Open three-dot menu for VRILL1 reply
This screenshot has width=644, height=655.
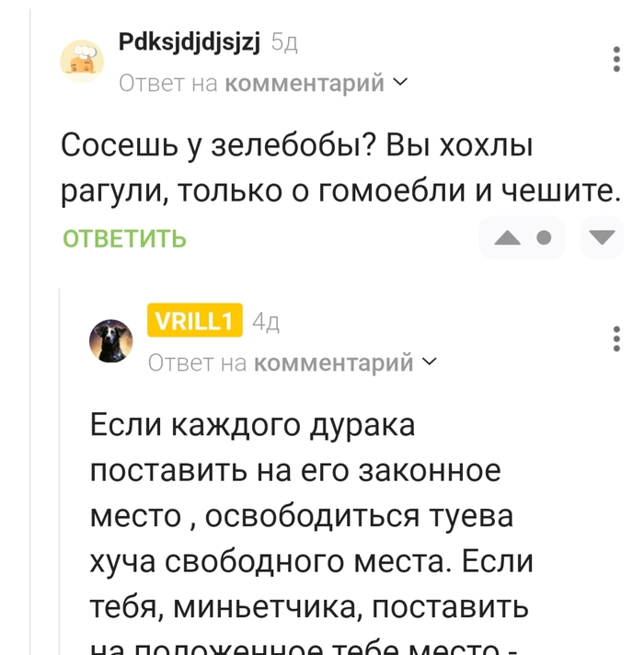(616, 339)
